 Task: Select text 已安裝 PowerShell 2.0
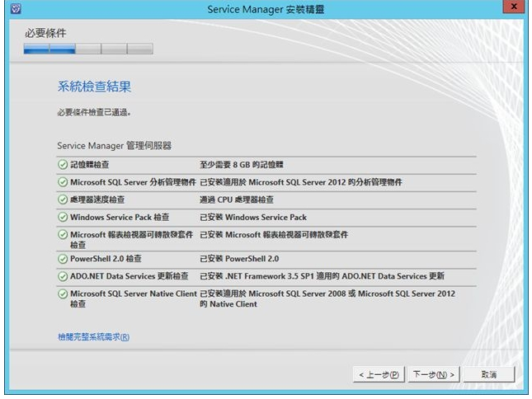tap(239, 259)
